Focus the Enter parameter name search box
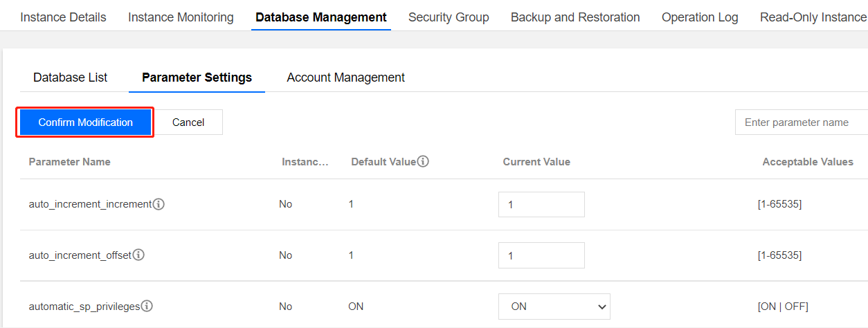 (801, 122)
